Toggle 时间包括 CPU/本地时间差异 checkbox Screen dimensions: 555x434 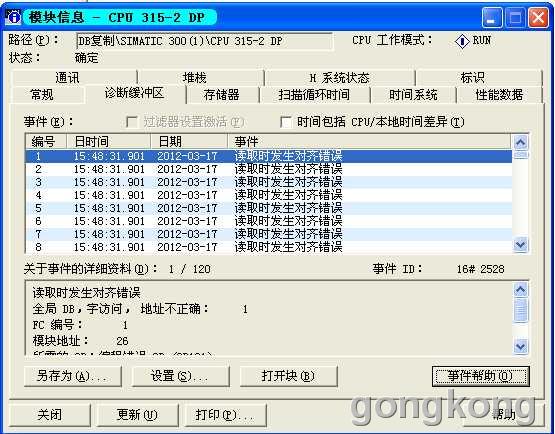pyautogui.click(x=286, y=122)
